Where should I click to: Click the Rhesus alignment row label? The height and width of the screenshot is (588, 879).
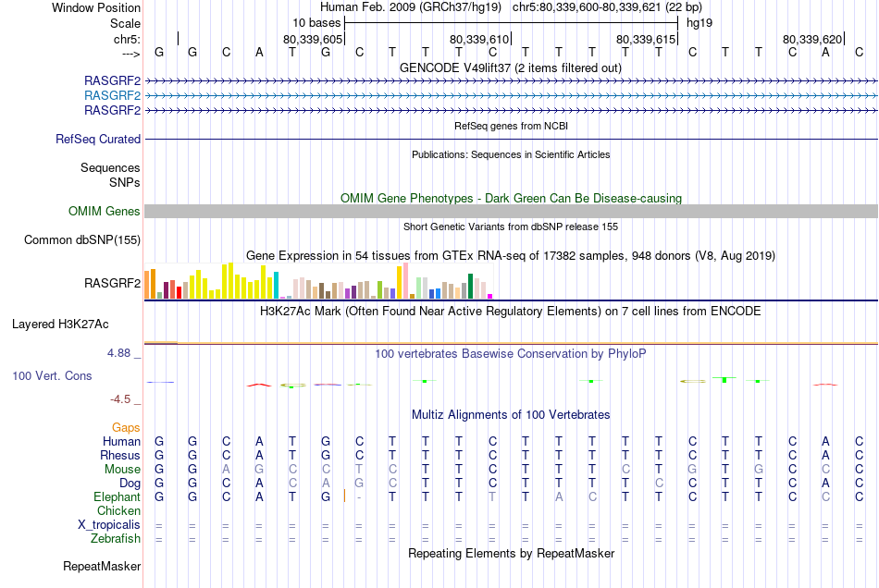point(120,455)
